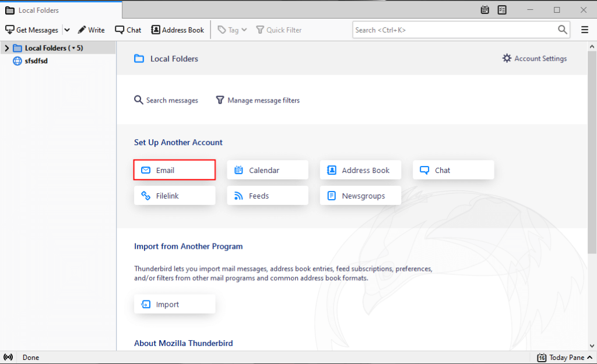The image size is (597, 364).
Task: Click the magnifier icon in search box
Action: (x=563, y=30)
